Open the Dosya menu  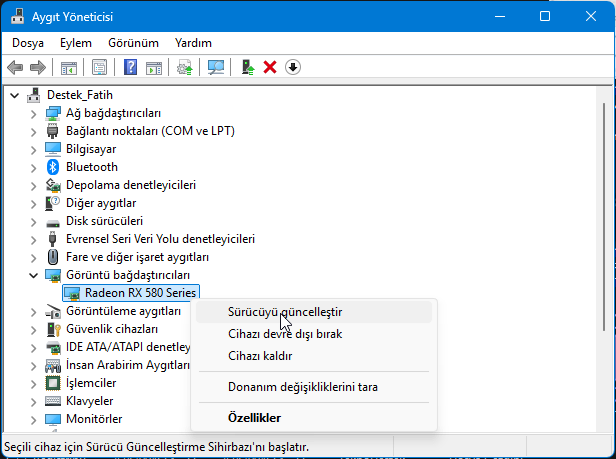coord(28,43)
